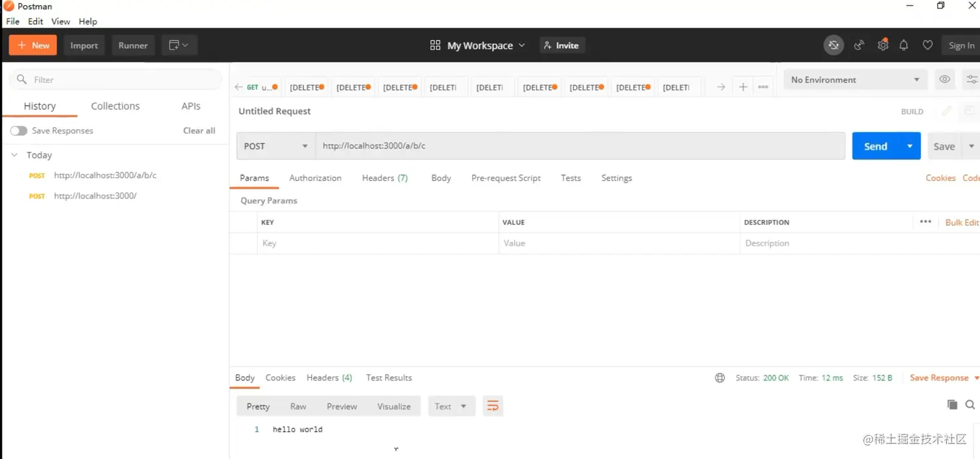980x459 pixels.
Task: Open the new window dropdown icon
Action: tap(179, 45)
